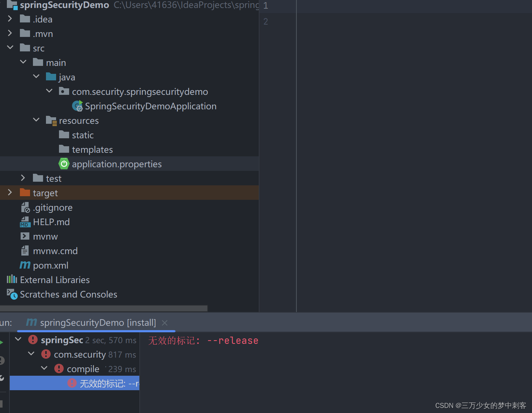
Task: Click the springSecurityDemo project module icon
Action: [12, 5]
